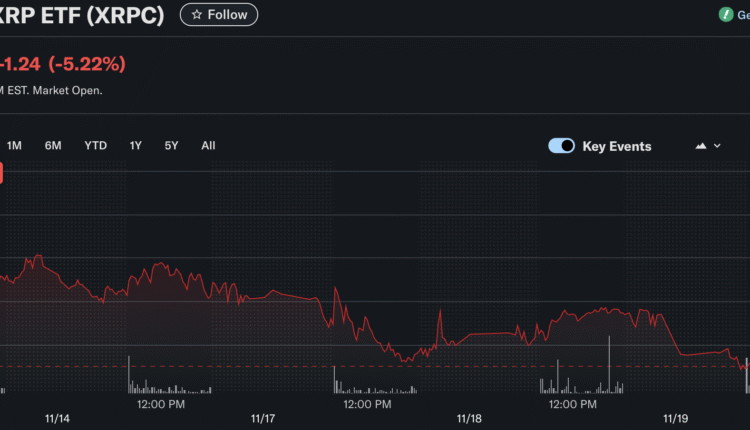Select the All time range
The height and width of the screenshot is (430, 750).
208,146
